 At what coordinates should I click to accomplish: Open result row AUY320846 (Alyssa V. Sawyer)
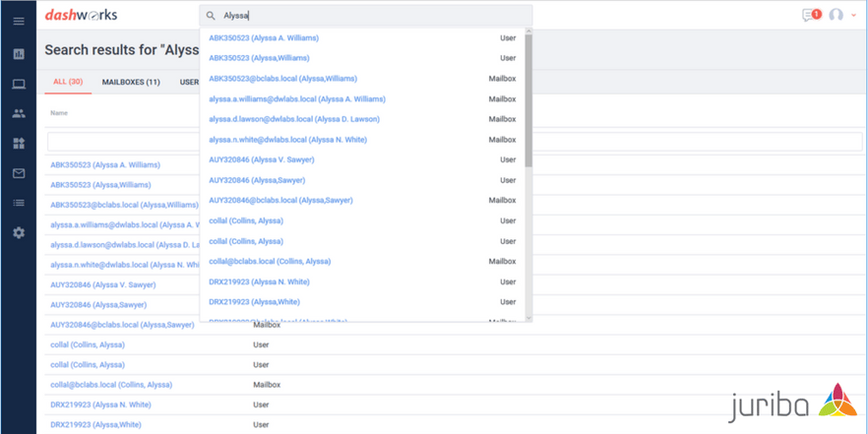tap(103, 284)
